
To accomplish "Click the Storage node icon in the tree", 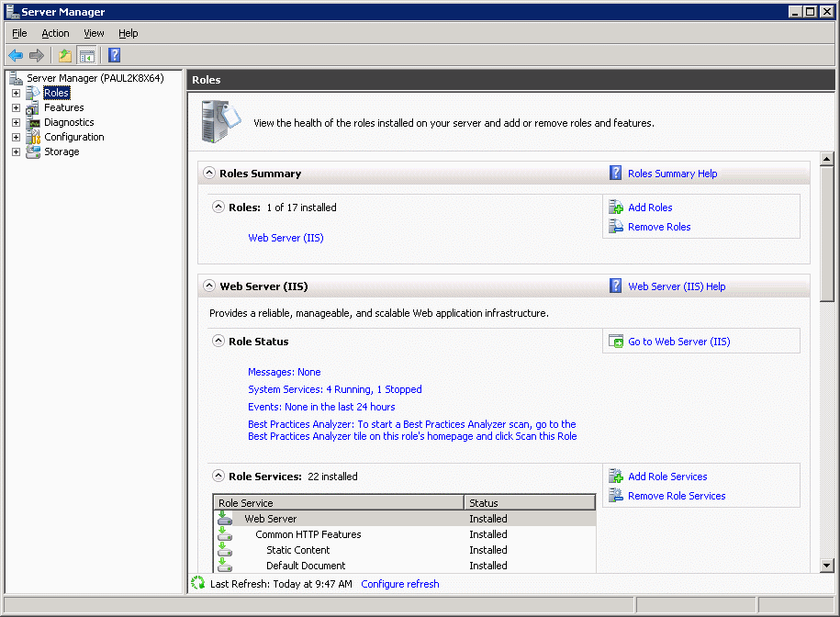I will (33, 151).
